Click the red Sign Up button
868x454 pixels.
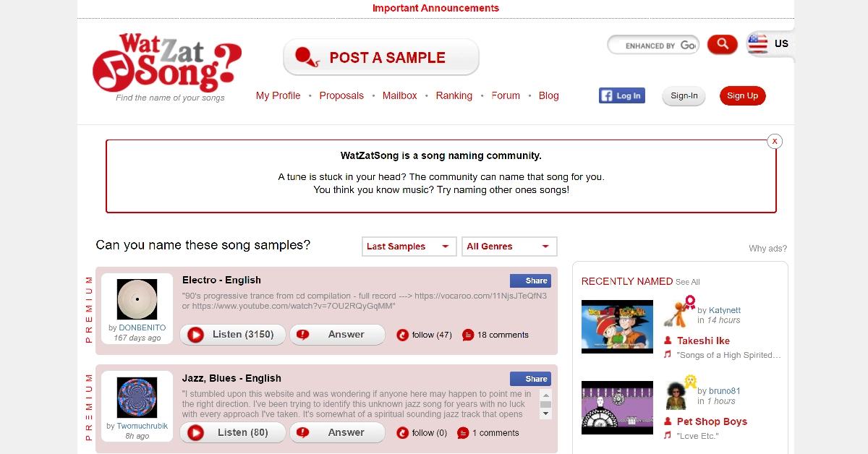click(742, 95)
